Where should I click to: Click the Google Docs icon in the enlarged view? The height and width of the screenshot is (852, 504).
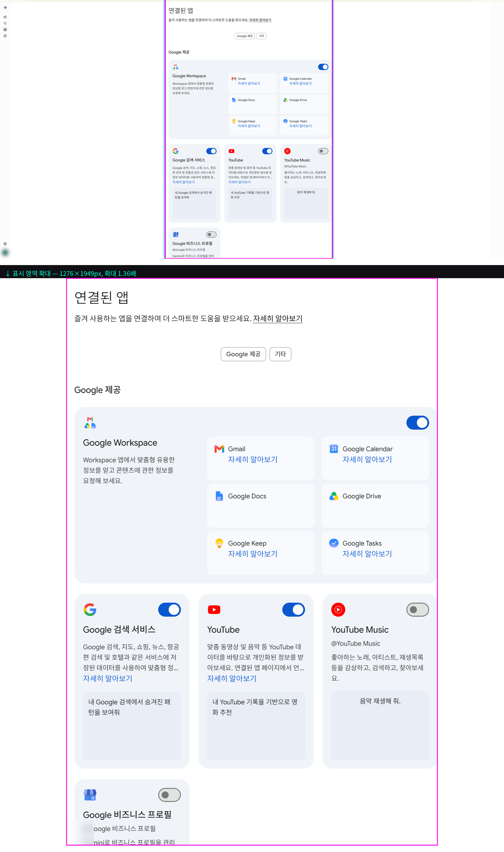pyautogui.click(x=219, y=496)
